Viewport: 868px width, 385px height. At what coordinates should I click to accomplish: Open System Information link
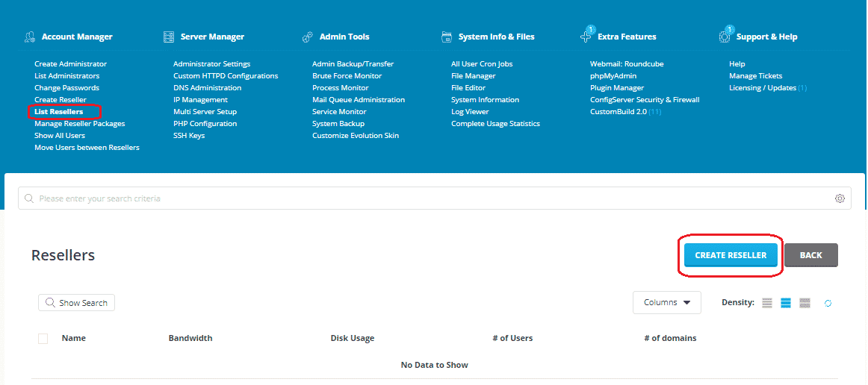point(485,99)
